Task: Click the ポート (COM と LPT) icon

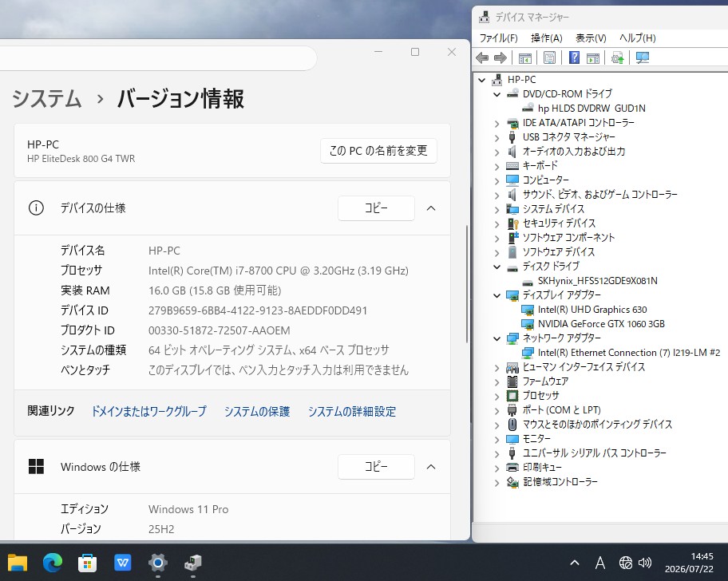Action: click(512, 410)
